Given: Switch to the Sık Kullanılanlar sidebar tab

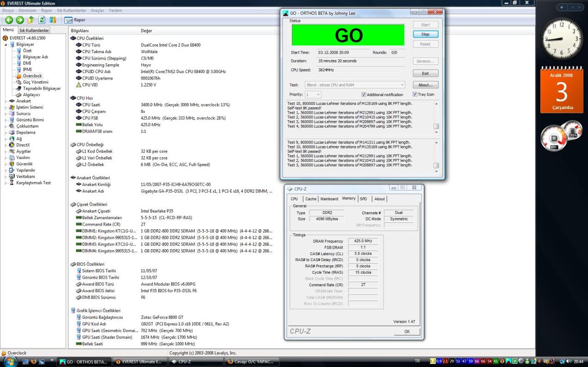Looking at the screenshot, I should pyautogui.click(x=34, y=31).
